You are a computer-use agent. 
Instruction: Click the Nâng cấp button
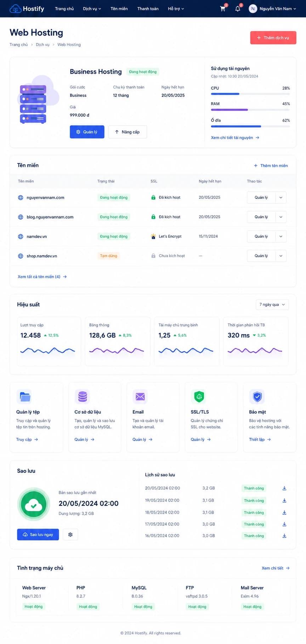coord(127,132)
